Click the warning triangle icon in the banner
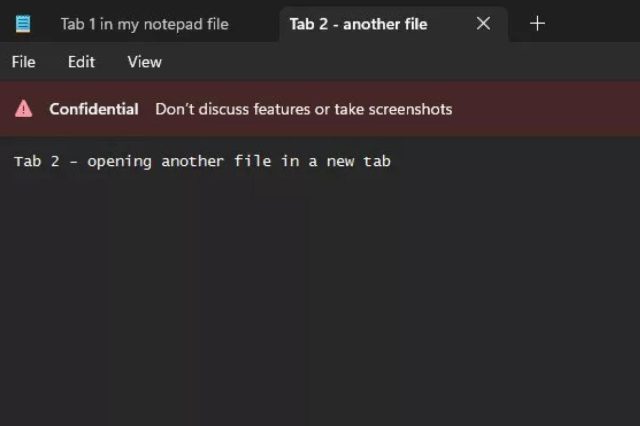The height and width of the screenshot is (426, 640). 24,109
